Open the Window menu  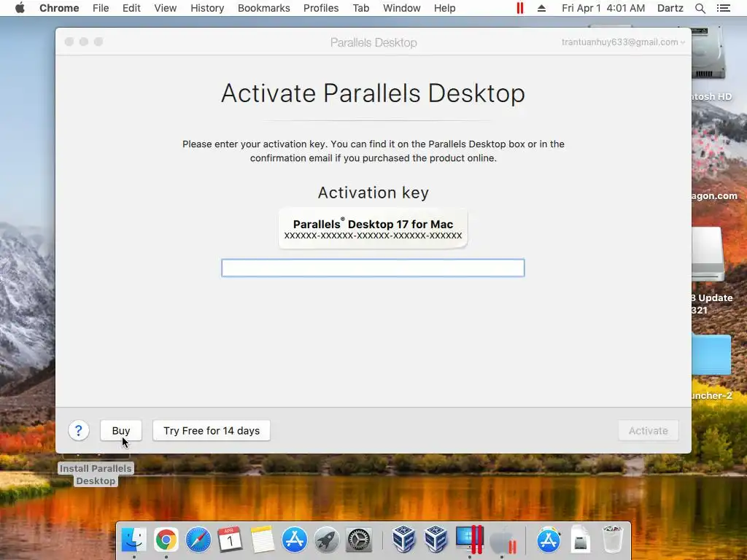[x=402, y=8]
